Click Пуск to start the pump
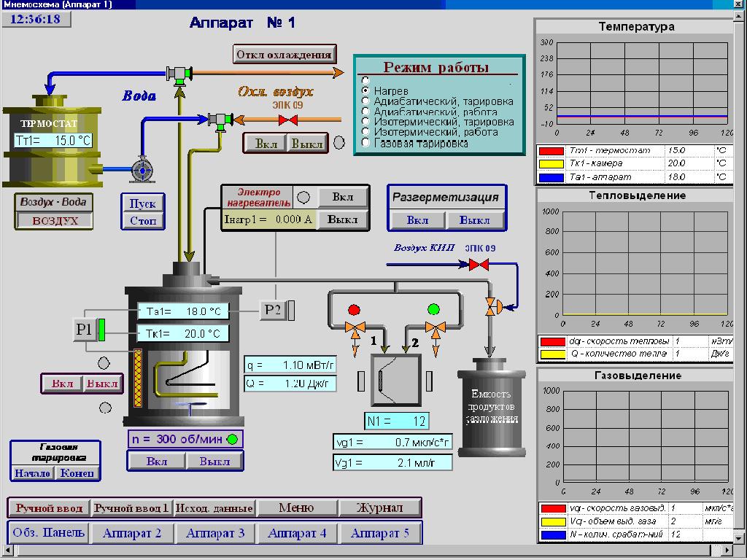Viewport: 747px width, 560px height. [142, 203]
